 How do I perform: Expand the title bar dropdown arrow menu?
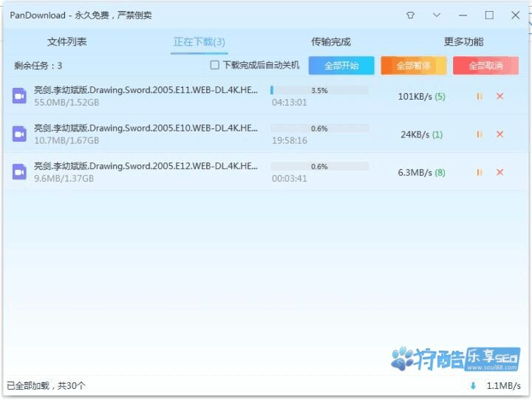tap(437, 15)
